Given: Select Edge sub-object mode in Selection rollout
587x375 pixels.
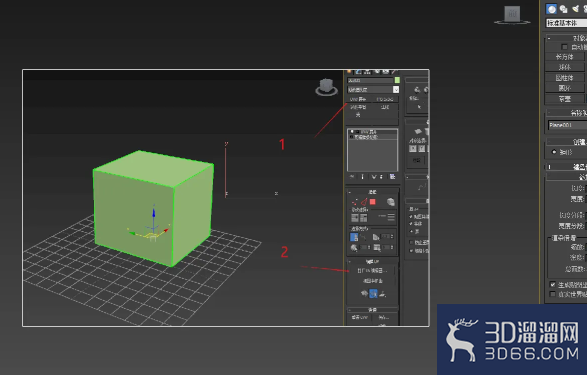Looking at the screenshot, I should [x=364, y=202].
